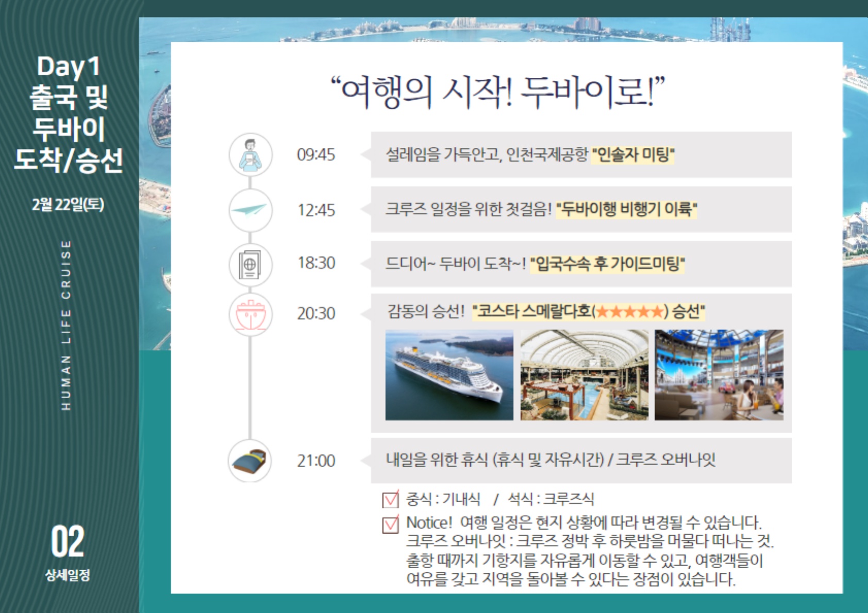The height and width of the screenshot is (613, 868).
Task: Click the text 내일을 위한 휴식 row
Action: [581, 461]
